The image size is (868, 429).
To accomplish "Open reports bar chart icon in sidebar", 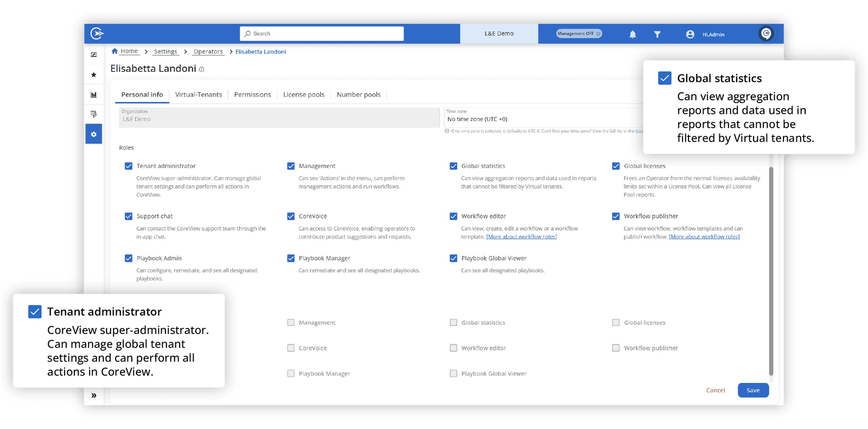I will click(94, 94).
